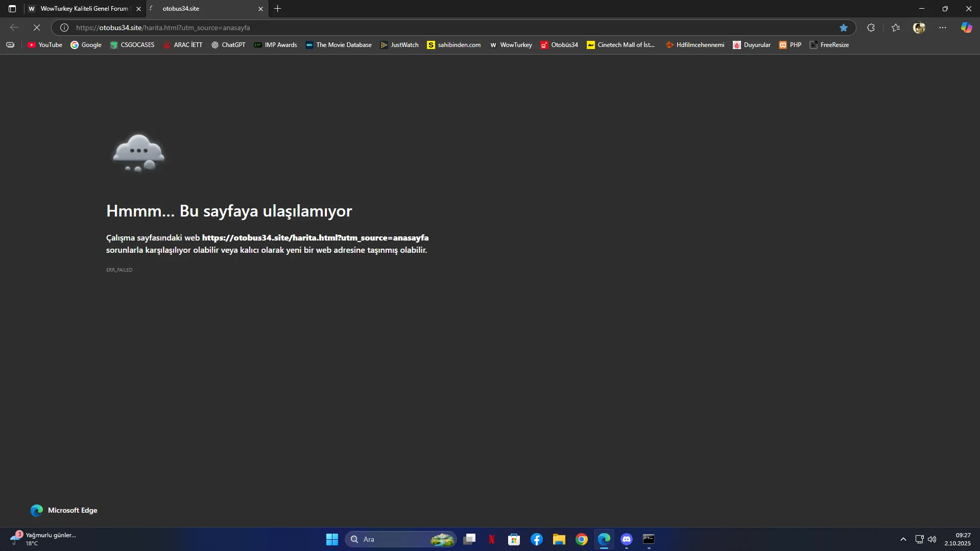The height and width of the screenshot is (551, 980).
Task: Launch Discord from the taskbar
Action: [x=626, y=539]
